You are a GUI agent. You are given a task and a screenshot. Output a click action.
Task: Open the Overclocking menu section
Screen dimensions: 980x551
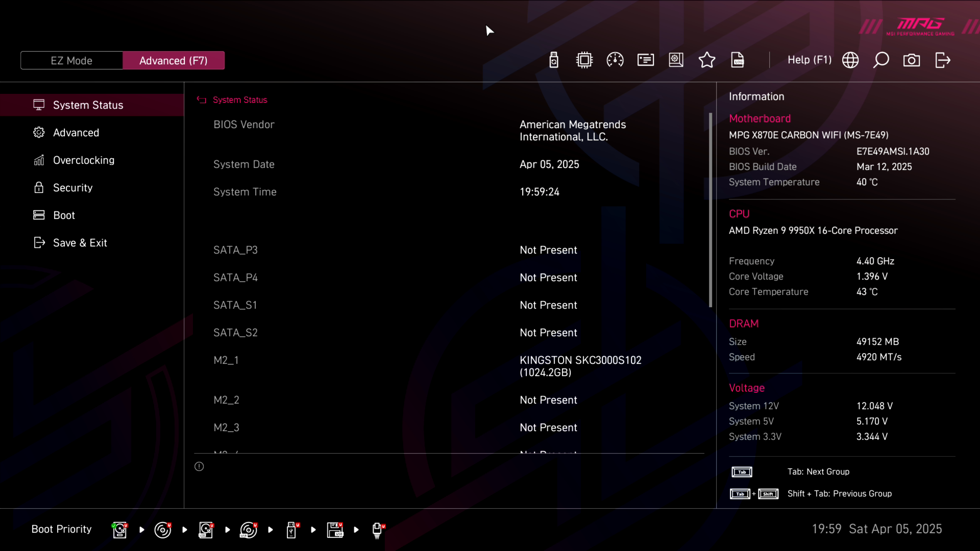tap(84, 160)
